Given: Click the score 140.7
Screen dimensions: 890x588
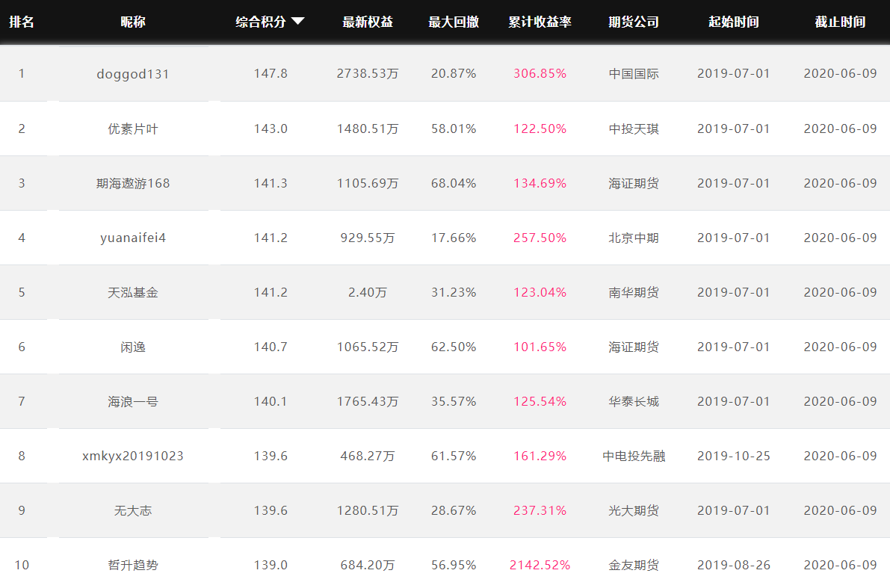Looking at the screenshot, I should click(271, 347).
